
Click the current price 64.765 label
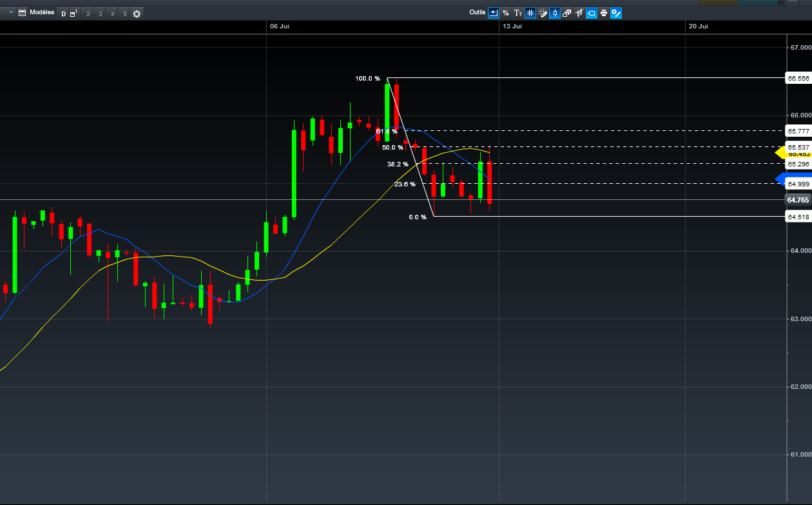(797, 201)
